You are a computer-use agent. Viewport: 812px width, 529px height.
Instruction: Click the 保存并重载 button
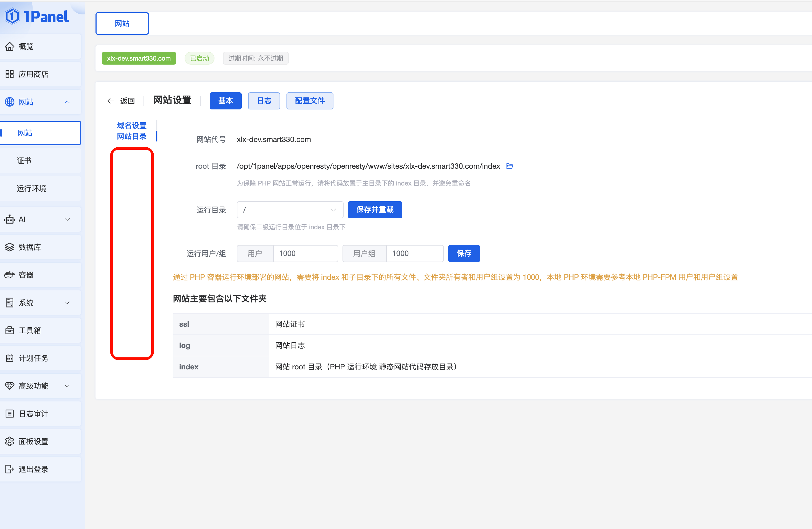click(375, 210)
